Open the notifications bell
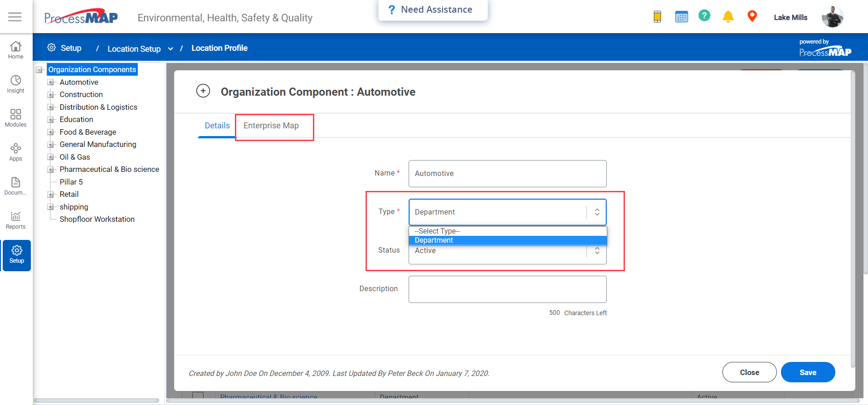 coord(728,17)
